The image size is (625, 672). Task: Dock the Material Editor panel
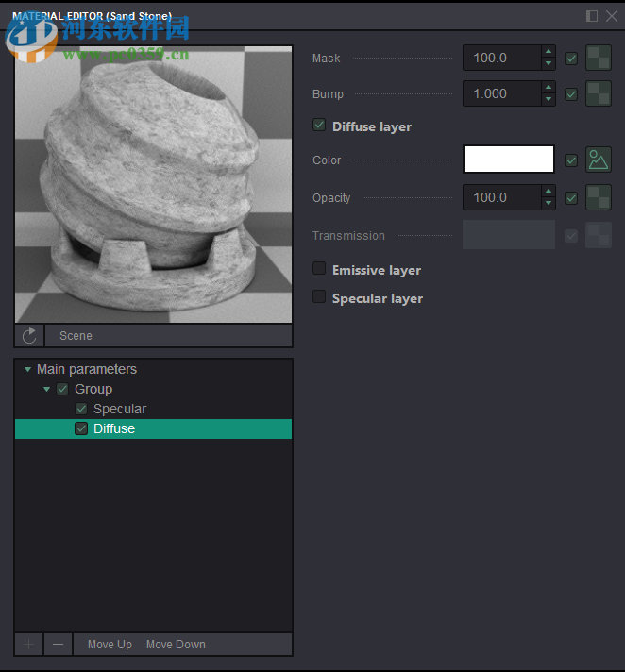coord(592,16)
